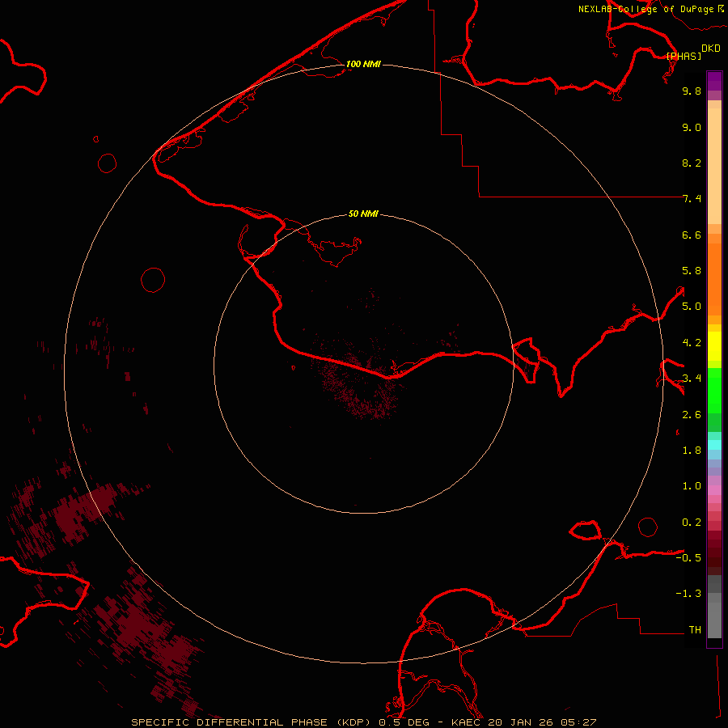Click the NEXLAB logo icon at top right
The image size is (728, 728).
[721, 9]
